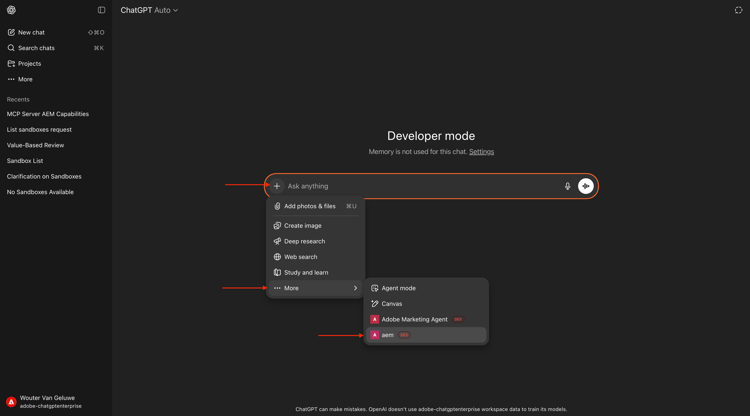Choose Add photos & files menu item
The image size is (750, 416).
pos(315,206)
